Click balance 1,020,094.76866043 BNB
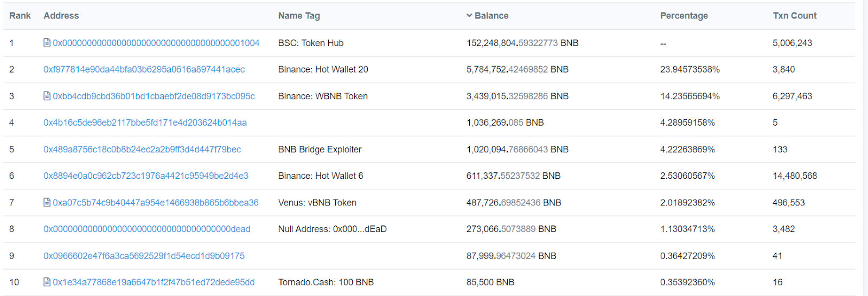Screen dimensions: 868x296 [518, 149]
